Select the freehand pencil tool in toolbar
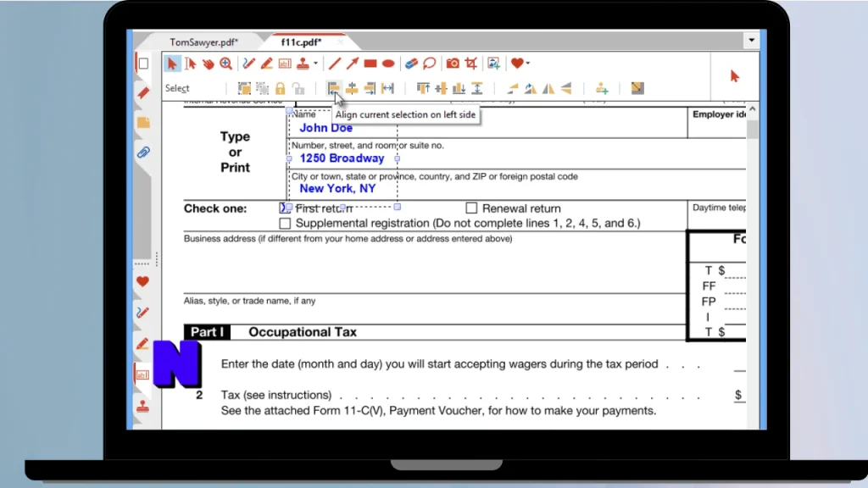 (248, 64)
